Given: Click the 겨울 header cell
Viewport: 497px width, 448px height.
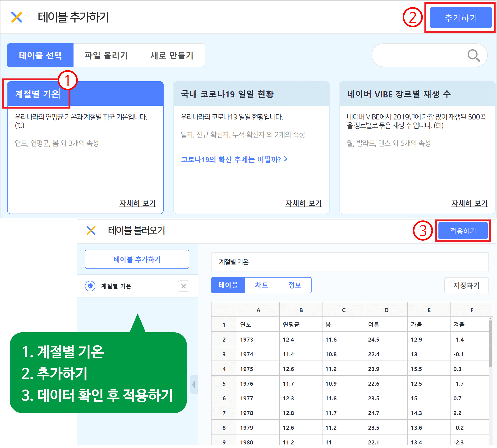Looking at the screenshot, I should point(470,325).
